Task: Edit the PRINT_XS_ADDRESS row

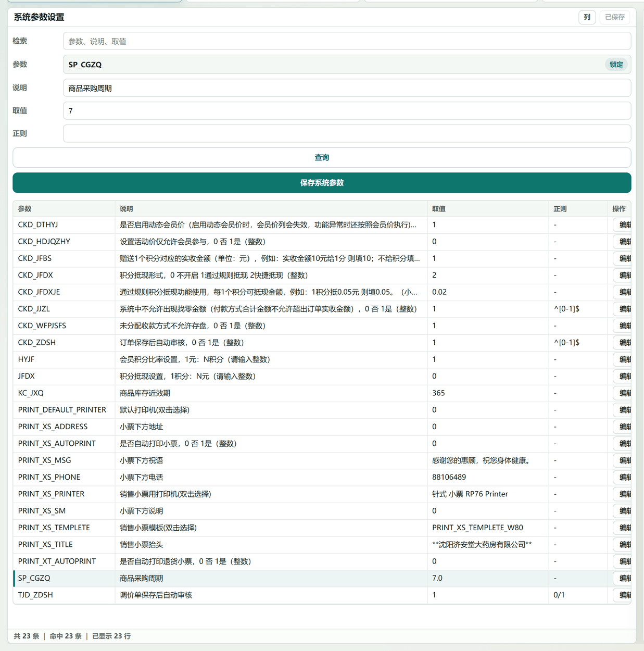Action: pyautogui.click(x=622, y=427)
